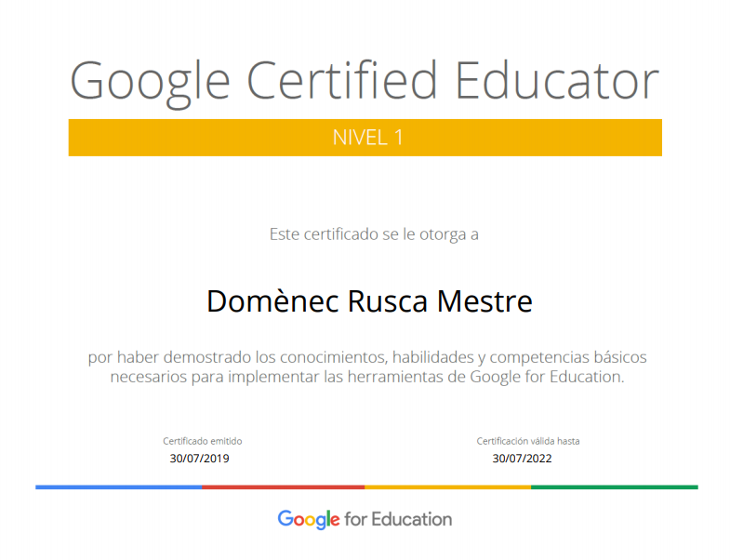Click the word 'Educator' in the title
Viewport: 730px width, 560px height.
tap(556, 80)
